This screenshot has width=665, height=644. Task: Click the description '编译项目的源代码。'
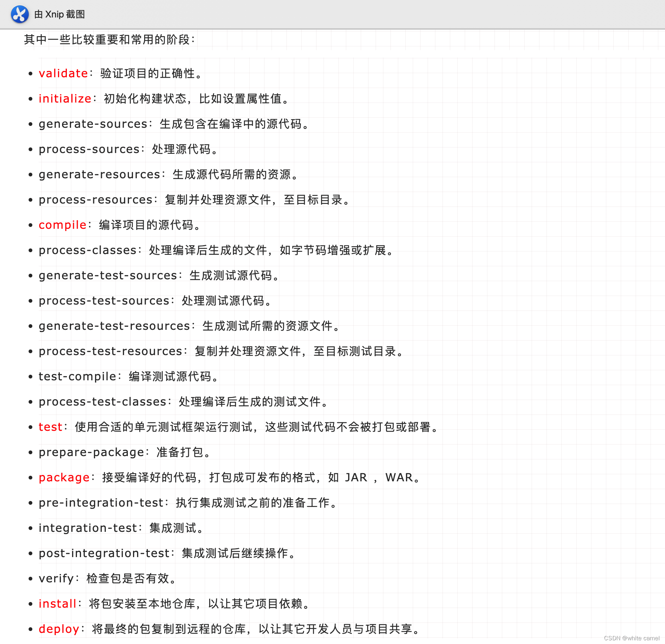click(x=150, y=225)
